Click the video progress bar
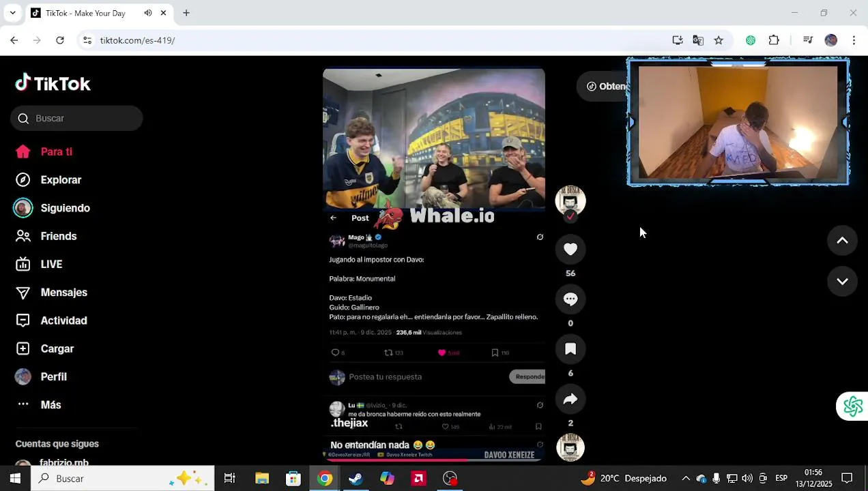The height and width of the screenshot is (491, 868). point(434,460)
